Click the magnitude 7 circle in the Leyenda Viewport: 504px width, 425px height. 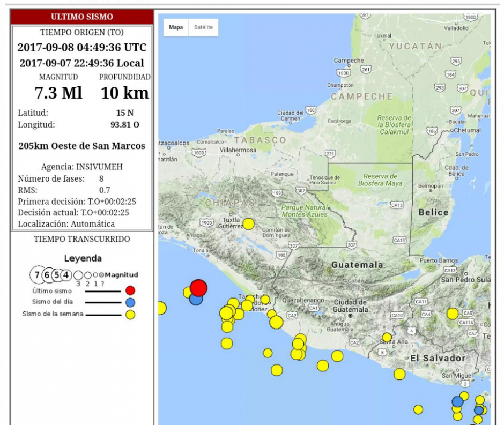tap(37, 275)
